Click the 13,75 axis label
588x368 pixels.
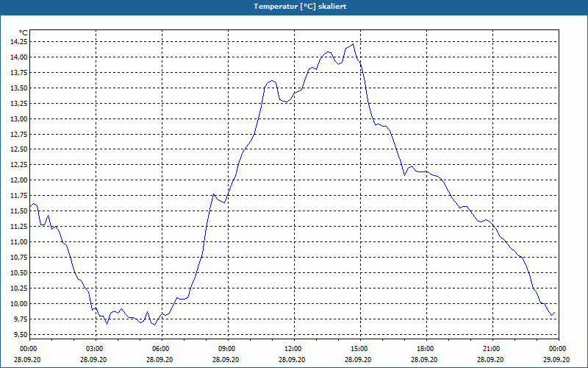click(x=19, y=72)
